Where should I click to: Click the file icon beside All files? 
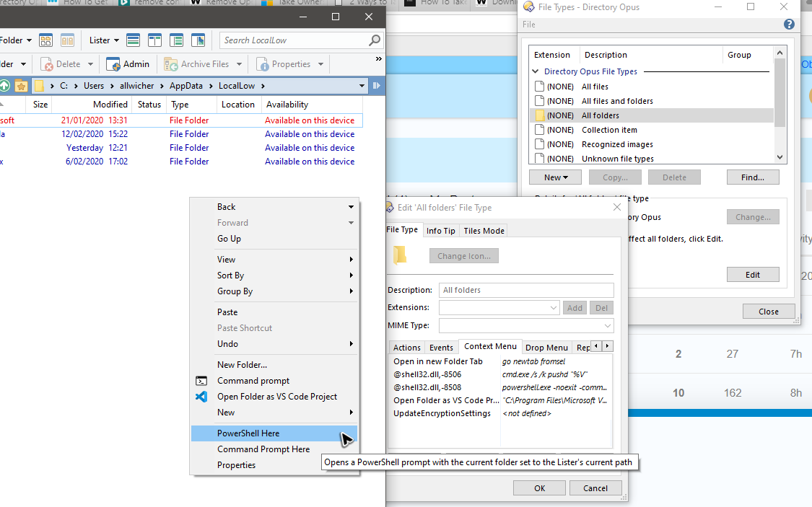point(540,87)
